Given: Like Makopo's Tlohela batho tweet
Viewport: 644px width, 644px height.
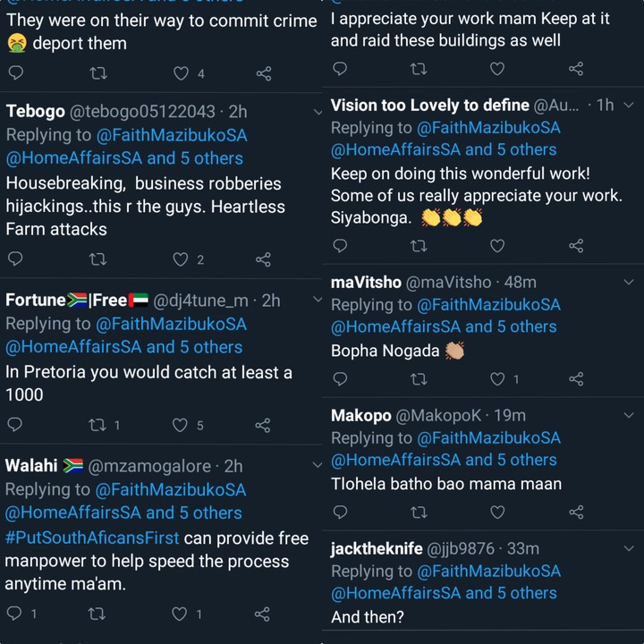Looking at the screenshot, I should click(x=497, y=513).
